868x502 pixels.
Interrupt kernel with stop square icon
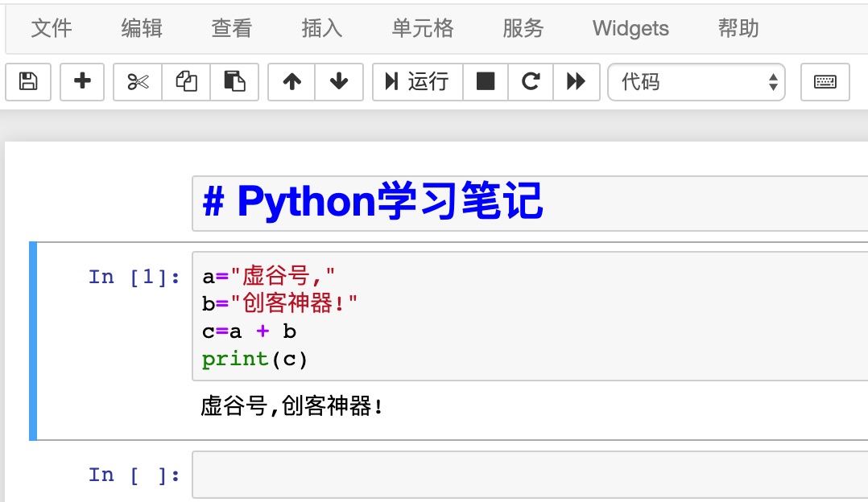(486, 82)
